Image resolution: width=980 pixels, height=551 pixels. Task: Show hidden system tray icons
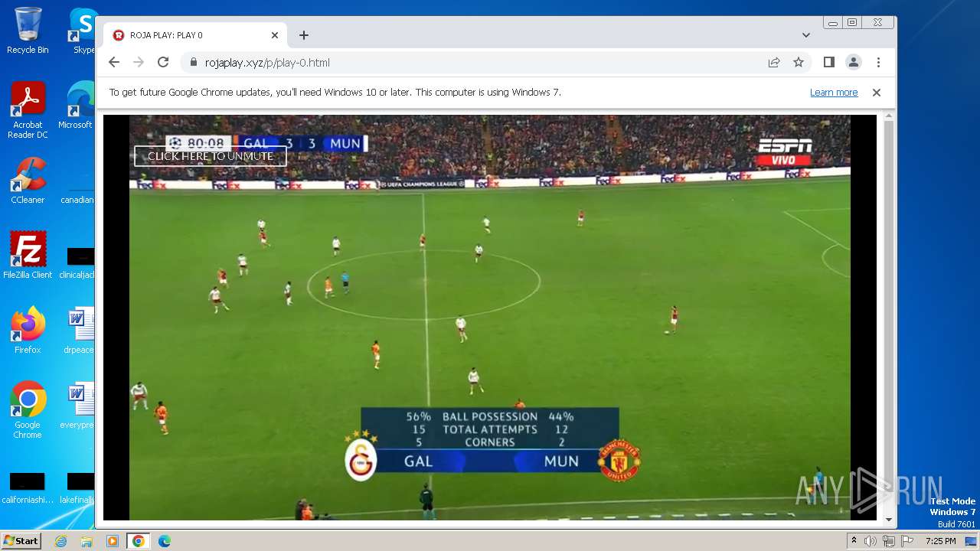click(x=854, y=541)
